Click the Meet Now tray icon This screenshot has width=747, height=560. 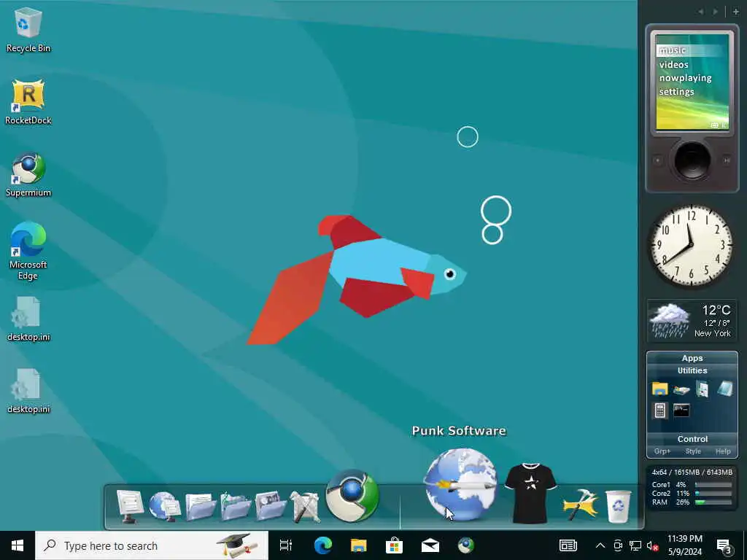click(x=618, y=545)
